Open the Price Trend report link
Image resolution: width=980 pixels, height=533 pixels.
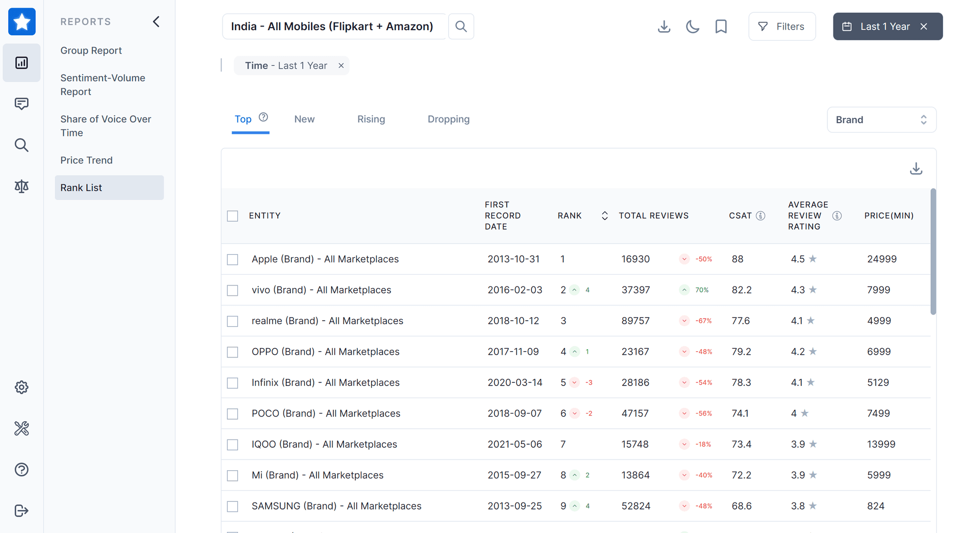pos(86,160)
